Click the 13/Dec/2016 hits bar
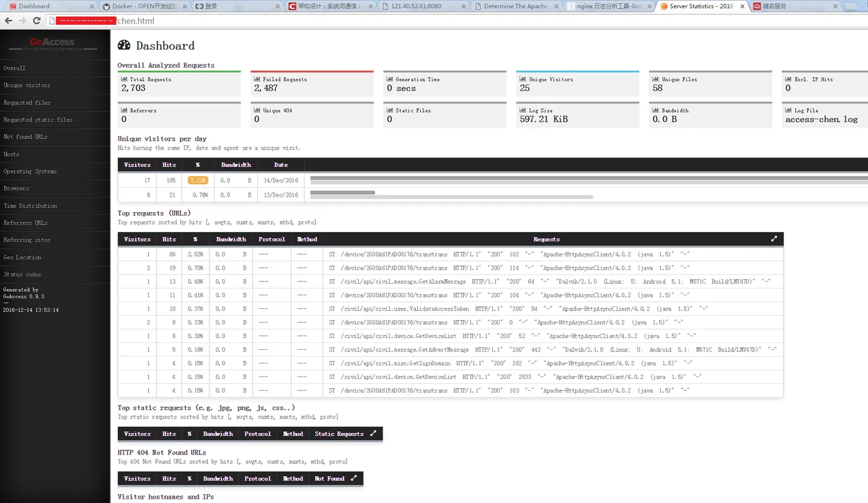868x503 pixels. tap(342, 192)
